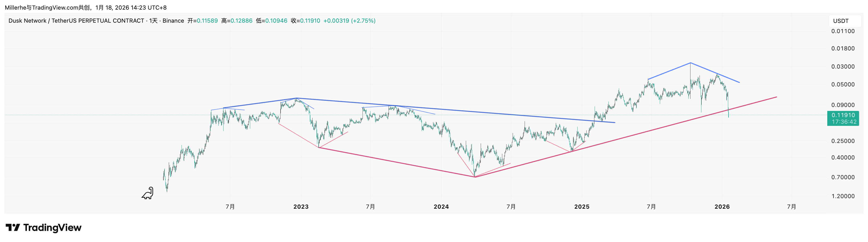The image size is (868, 242).
Task: Click the high price value 0.12886
Action: (x=241, y=21)
